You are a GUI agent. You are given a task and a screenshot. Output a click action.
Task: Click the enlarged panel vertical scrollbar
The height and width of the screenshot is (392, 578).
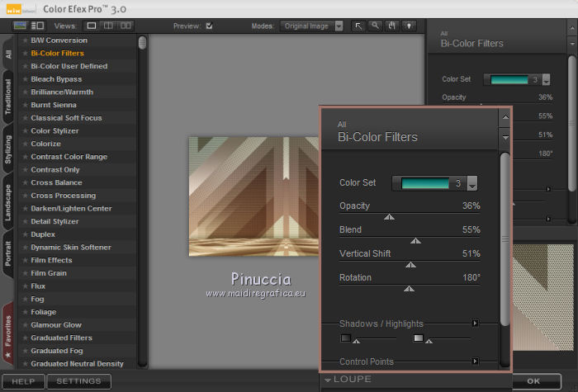[505, 239]
